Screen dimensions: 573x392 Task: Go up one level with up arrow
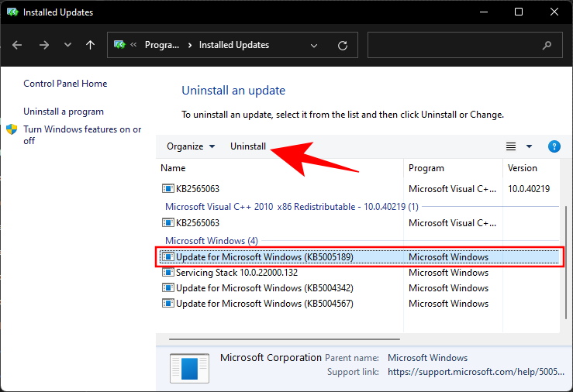point(90,45)
